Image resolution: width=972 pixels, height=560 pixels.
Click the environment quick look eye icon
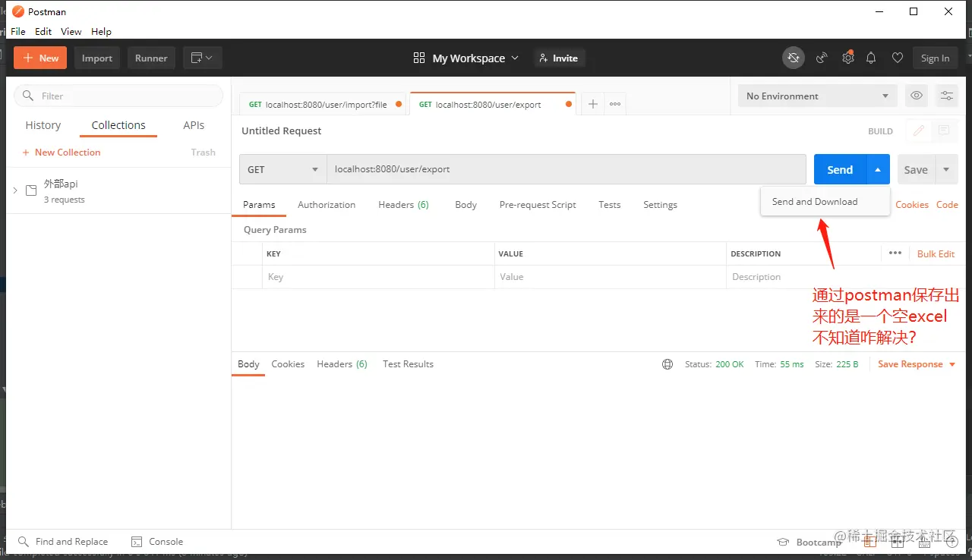coord(917,96)
